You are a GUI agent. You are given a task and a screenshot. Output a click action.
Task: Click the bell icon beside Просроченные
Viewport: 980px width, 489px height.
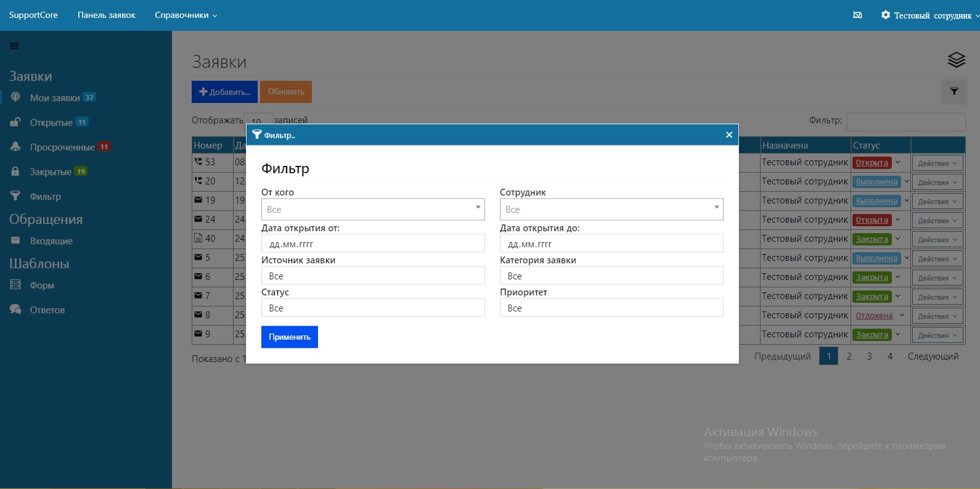[16, 146]
